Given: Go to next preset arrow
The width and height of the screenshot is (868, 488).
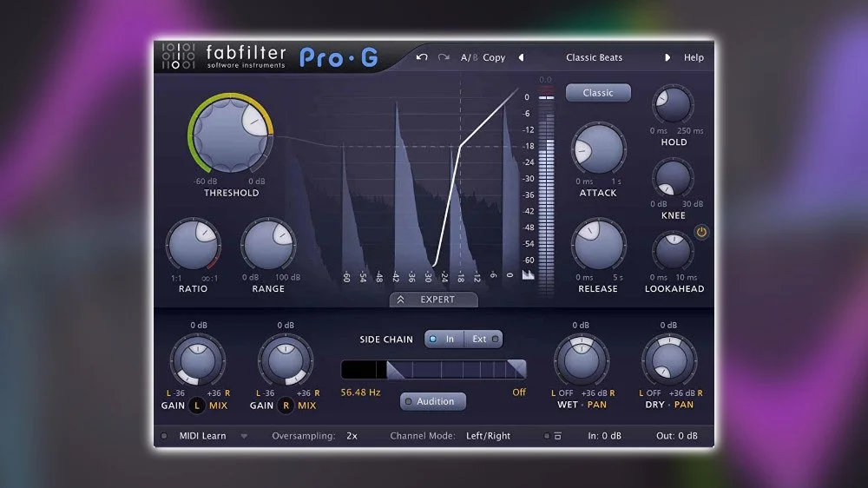Looking at the screenshot, I should (667, 57).
